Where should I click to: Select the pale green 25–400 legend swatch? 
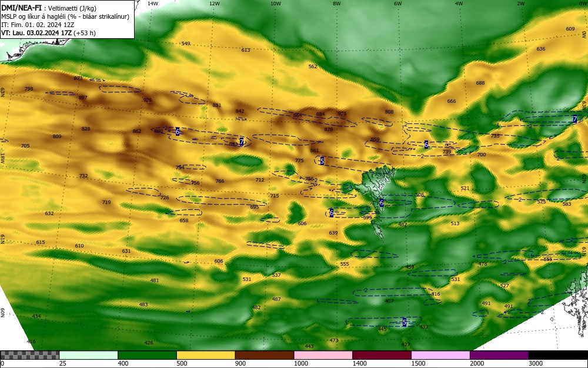pyautogui.click(x=89, y=355)
